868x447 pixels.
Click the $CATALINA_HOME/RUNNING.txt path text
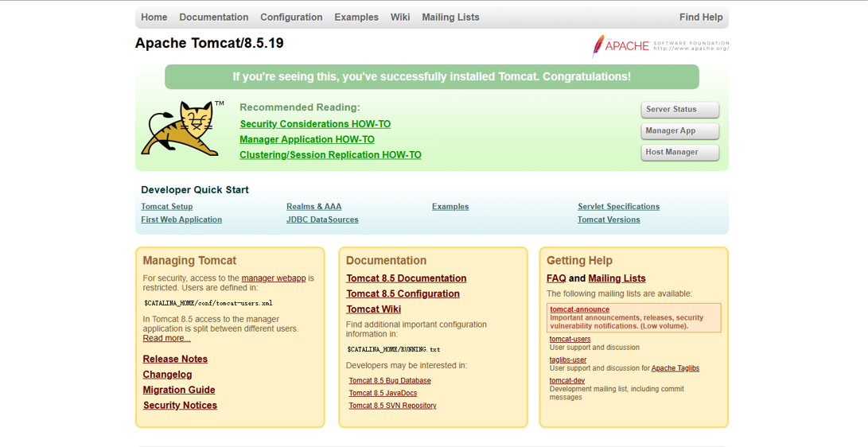pos(394,350)
